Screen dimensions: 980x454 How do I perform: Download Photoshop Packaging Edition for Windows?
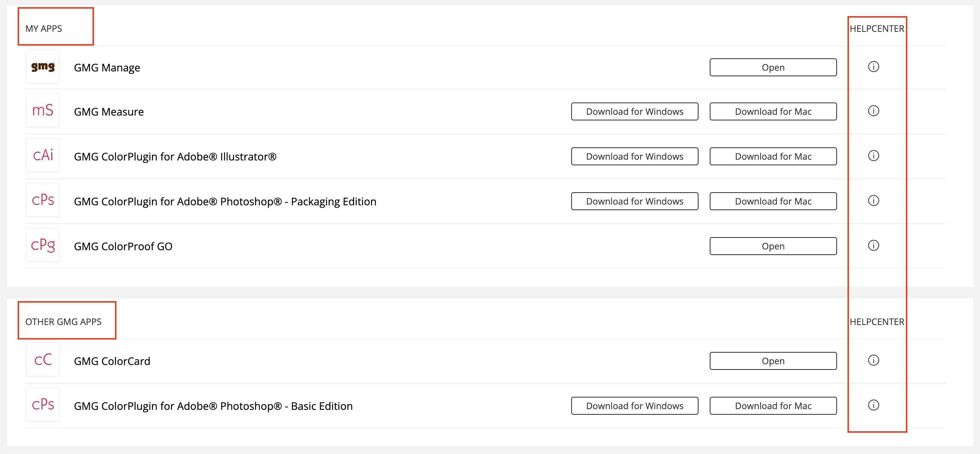coord(634,201)
